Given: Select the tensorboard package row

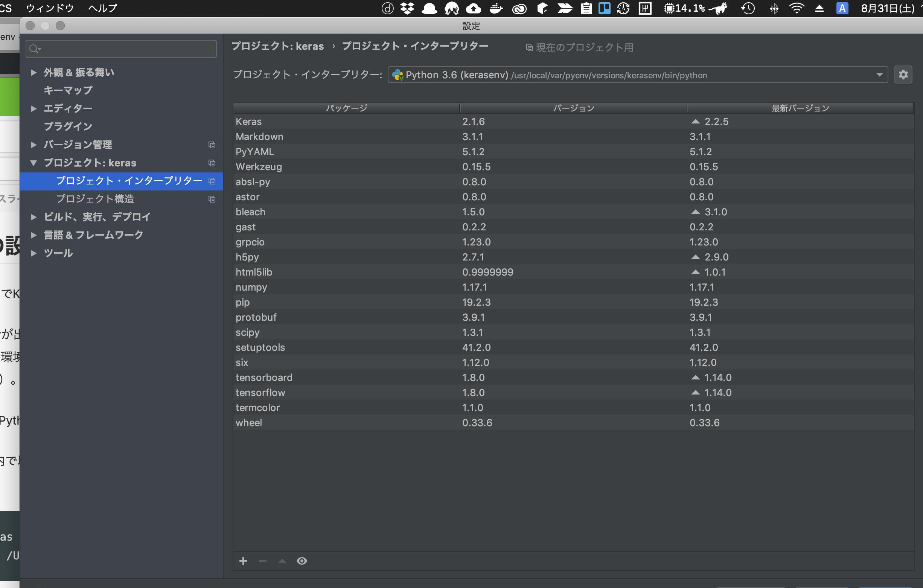Looking at the screenshot, I should 573,378.
